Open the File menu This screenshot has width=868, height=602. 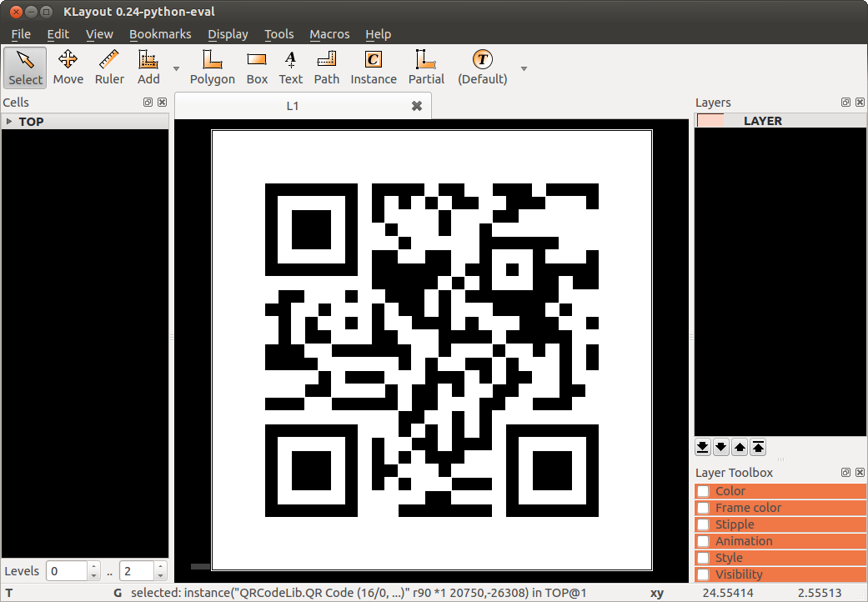tap(21, 34)
